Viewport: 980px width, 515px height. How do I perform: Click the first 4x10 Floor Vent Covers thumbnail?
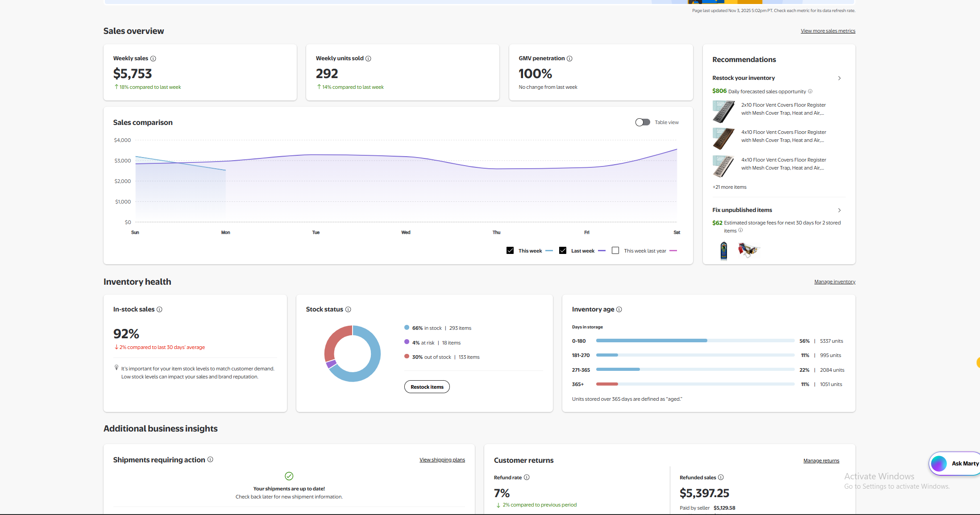[723, 139]
